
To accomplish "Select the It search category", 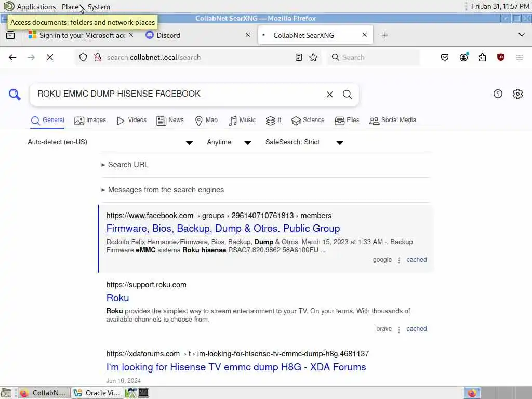I will (x=273, y=121).
